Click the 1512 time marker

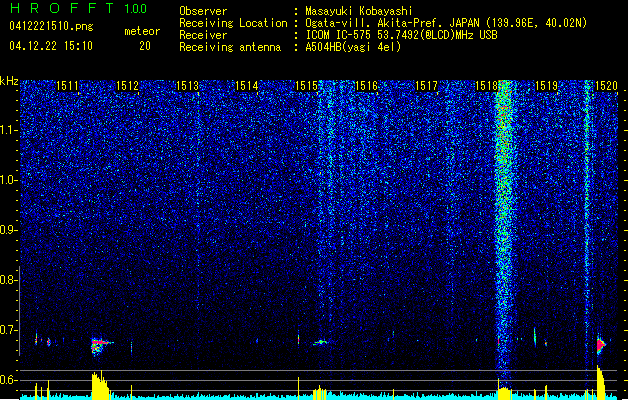click(x=127, y=86)
